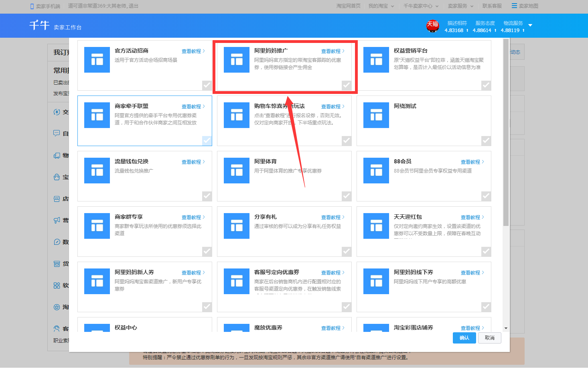
Task: Click the 权益营销平台 card icon
Action: point(376,60)
